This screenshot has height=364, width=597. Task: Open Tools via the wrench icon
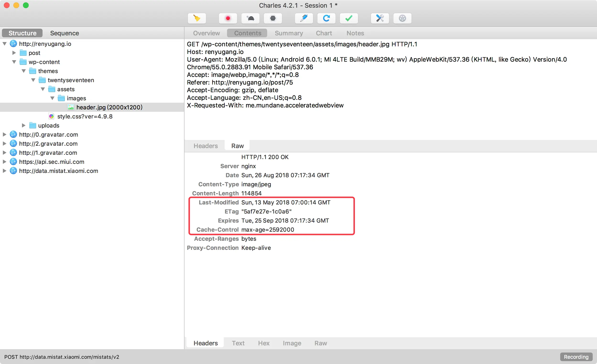[x=380, y=18]
